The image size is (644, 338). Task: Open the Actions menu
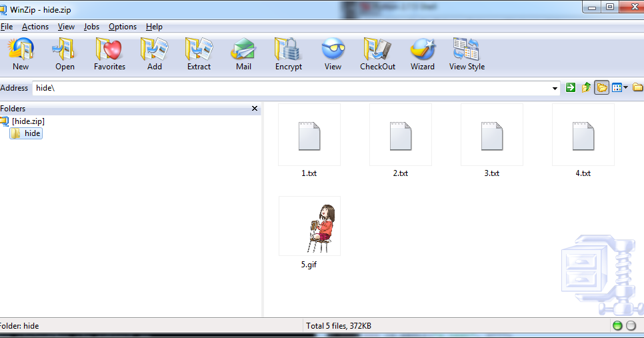(35, 27)
